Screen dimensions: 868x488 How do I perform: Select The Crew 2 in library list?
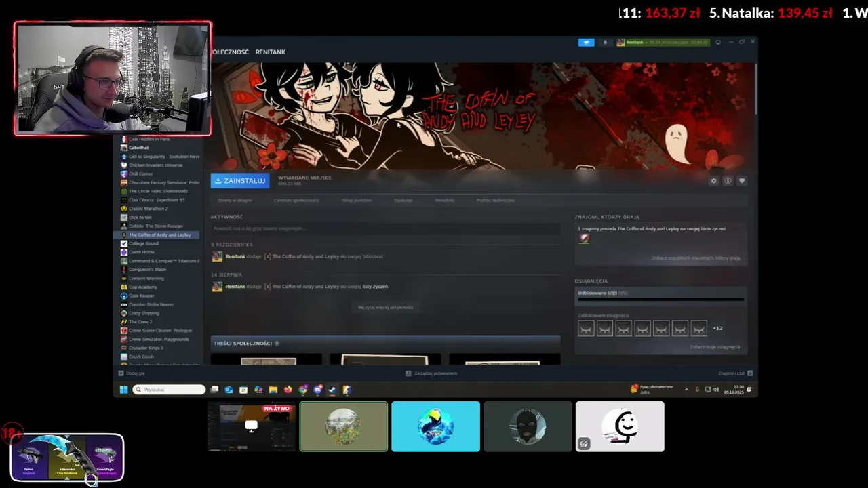(x=140, y=322)
